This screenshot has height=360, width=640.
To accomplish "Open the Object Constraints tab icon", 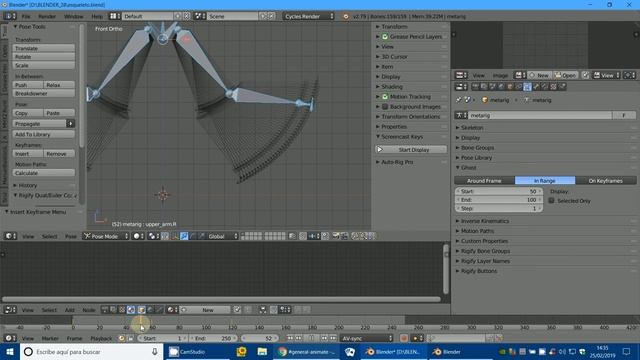I will coord(518,87).
